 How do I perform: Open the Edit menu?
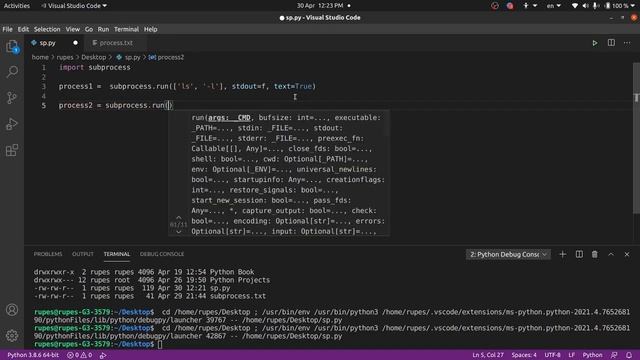[x=23, y=29]
